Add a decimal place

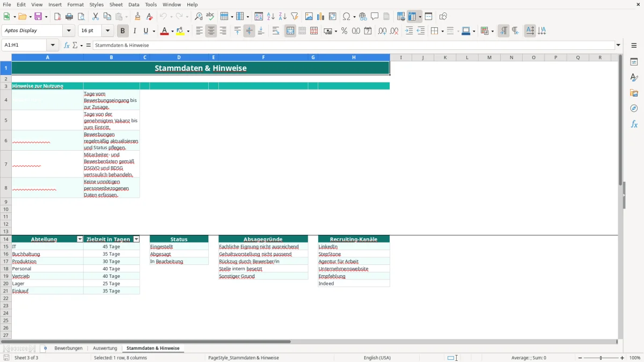pos(382,31)
